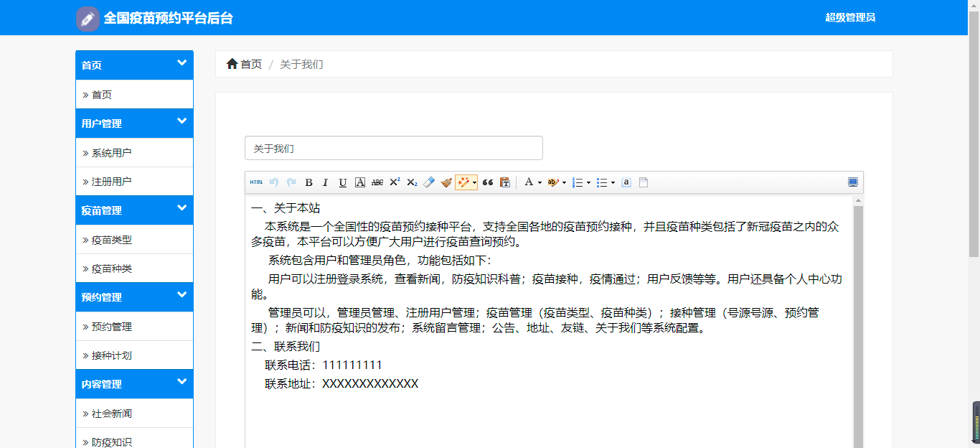Insert an unordered bullet list
This screenshot has height=448, width=980.
[602, 182]
